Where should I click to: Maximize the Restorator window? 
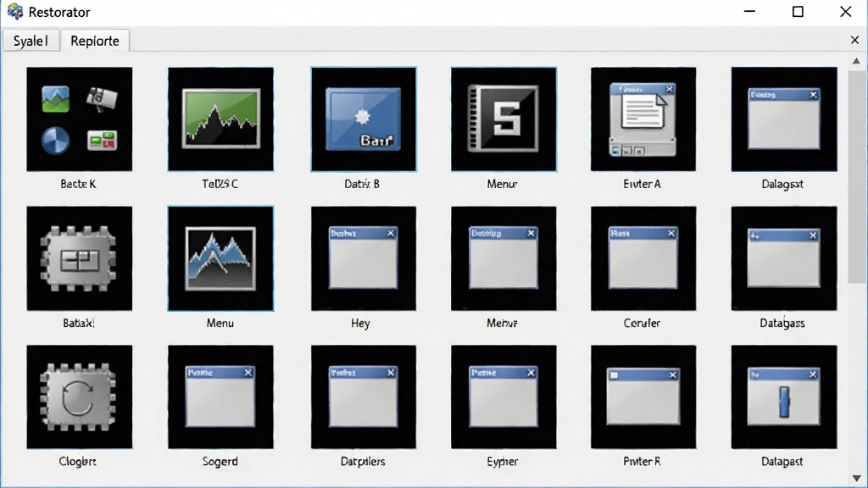pyautogui.click(x=798, y=12)
